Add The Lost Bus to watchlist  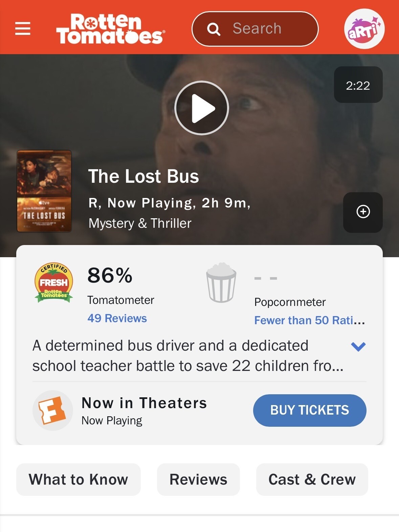363,212
